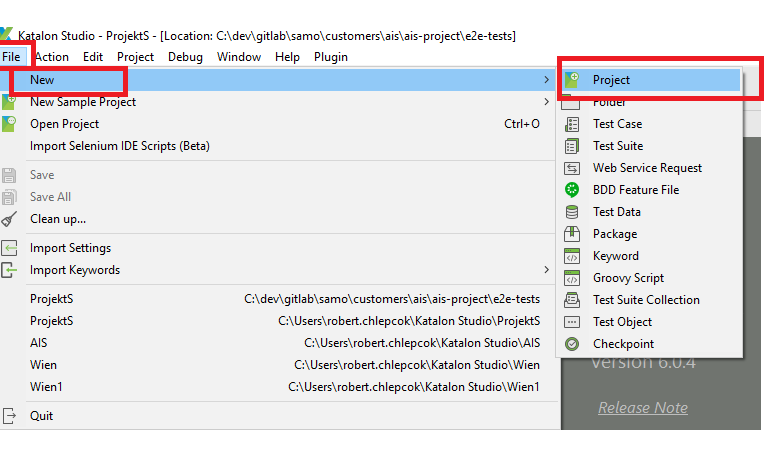This screenshot has height=449, width=784.
Task: Expand New Sample Project submenu arrow
Action: coord(546,102)
